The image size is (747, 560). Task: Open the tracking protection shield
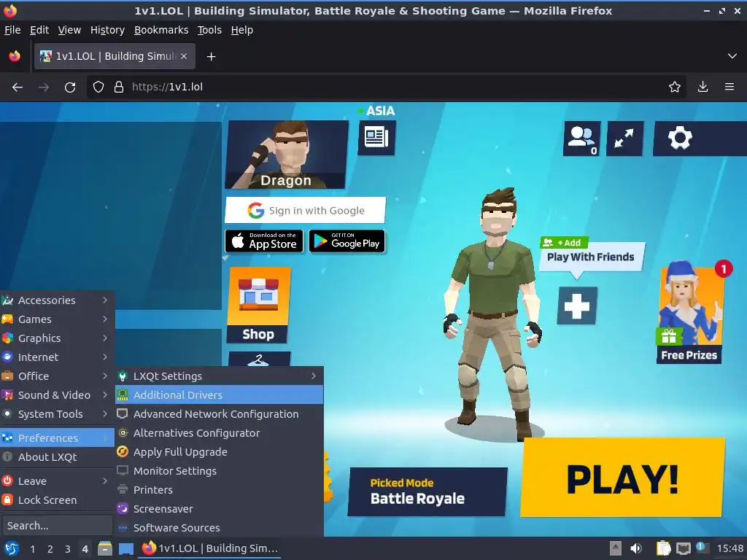click(98, 87)
